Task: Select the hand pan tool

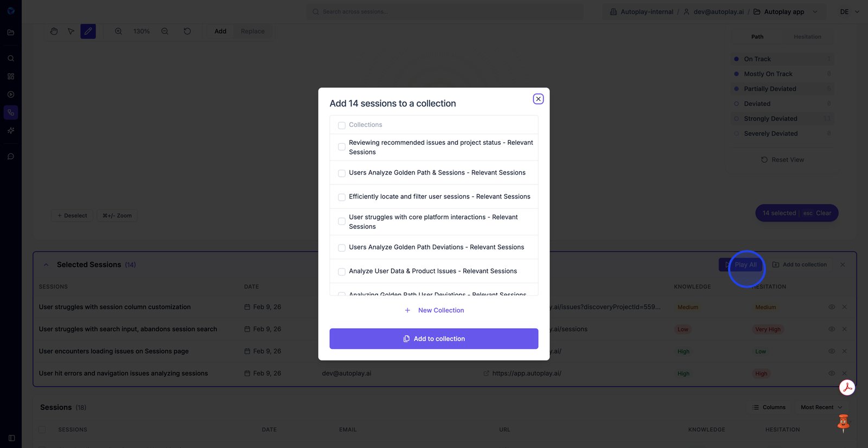Action: (x=54, y=31)
